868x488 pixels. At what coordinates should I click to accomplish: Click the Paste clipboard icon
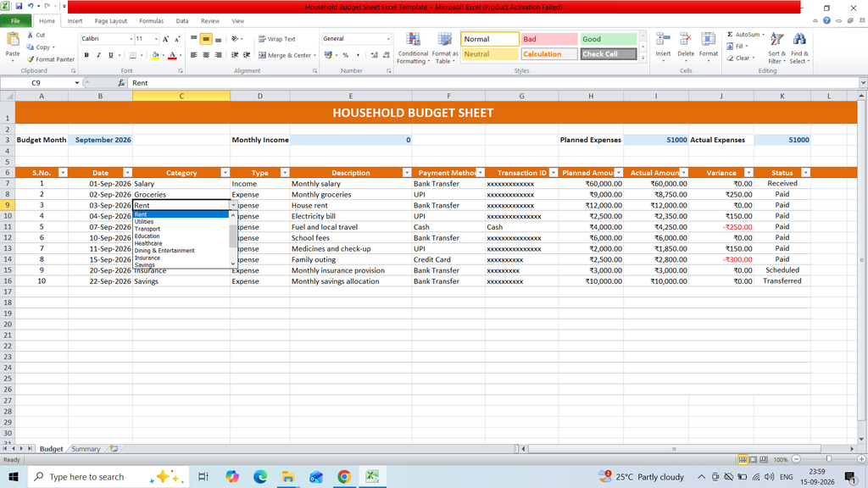coord(12,40)
